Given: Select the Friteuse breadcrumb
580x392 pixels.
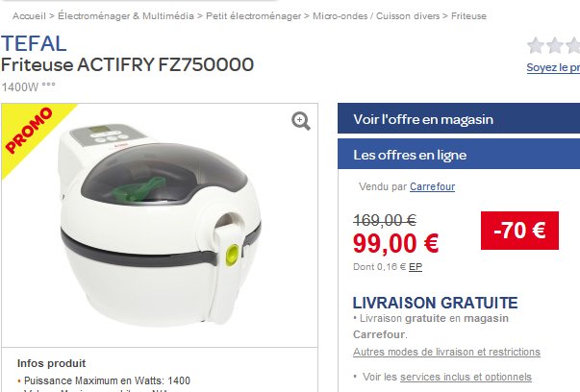Looking at the screenshot, I should coord(468,16).
